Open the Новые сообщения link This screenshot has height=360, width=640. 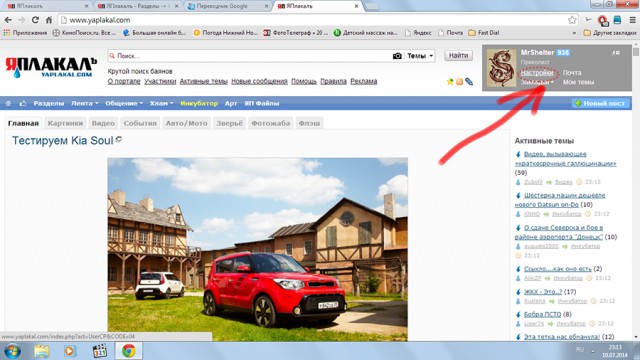pos(259,81)
